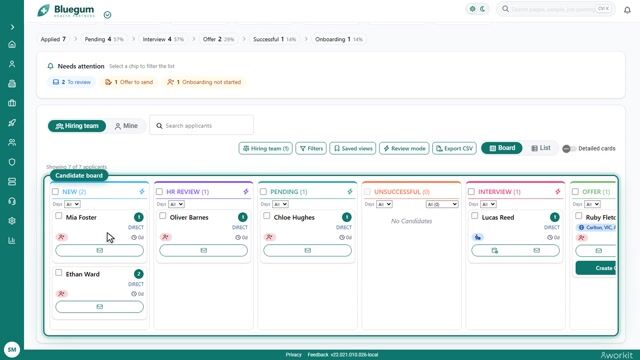
Task: Open the Days dropdown in PENDING column
Action: (x=280, y=204)
